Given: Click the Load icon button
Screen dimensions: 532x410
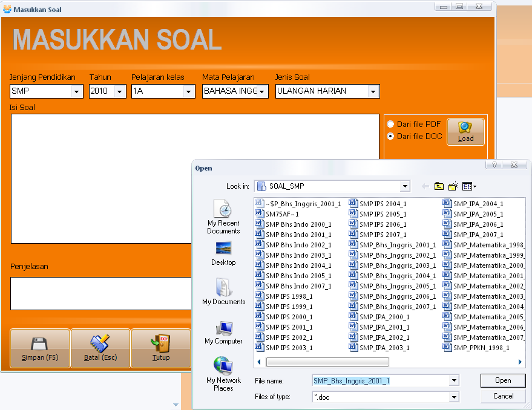Looking at the screenshot, I should point(465,131).
